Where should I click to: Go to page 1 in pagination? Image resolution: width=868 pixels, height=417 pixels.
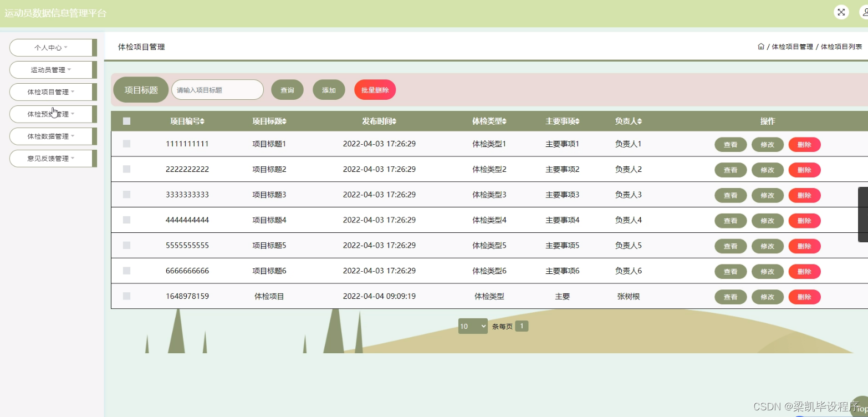[522, 326]
